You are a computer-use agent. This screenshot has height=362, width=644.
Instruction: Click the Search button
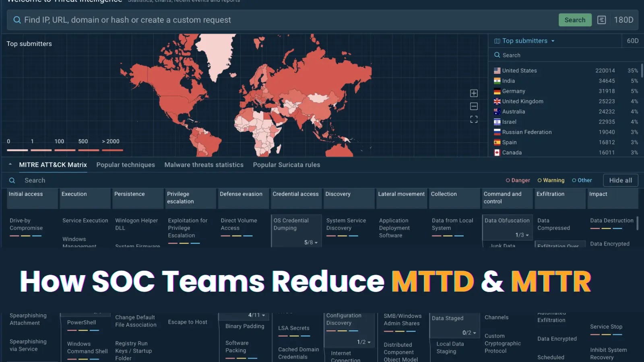[x=575, y=20]
